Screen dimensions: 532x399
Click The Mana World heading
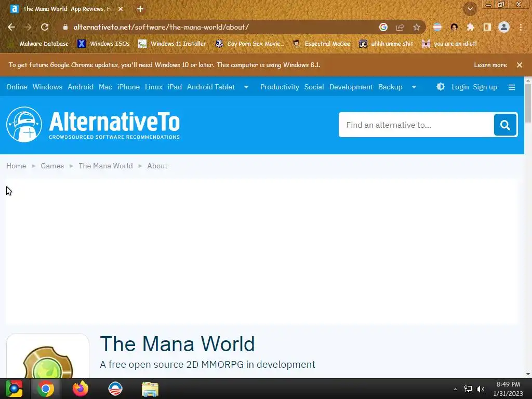click(177, 344)
